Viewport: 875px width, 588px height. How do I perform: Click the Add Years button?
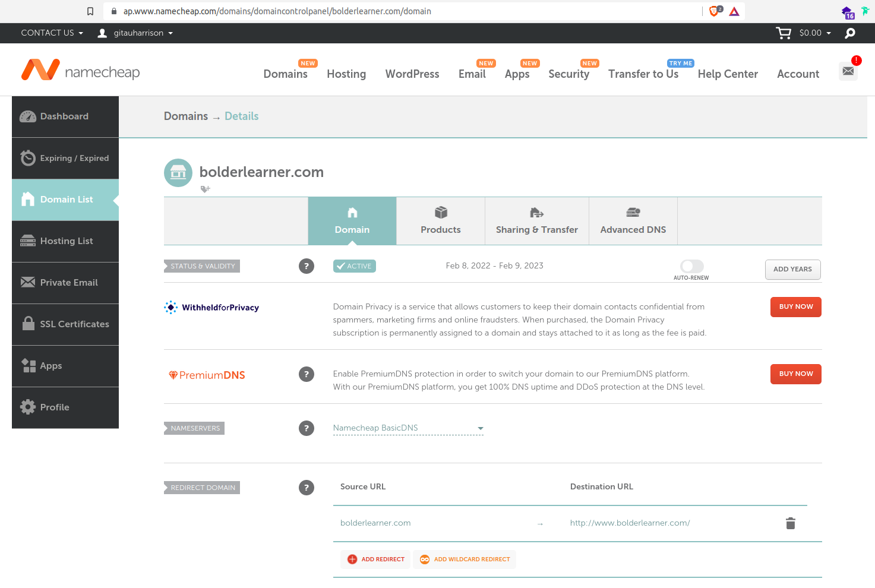coord(793,270)
